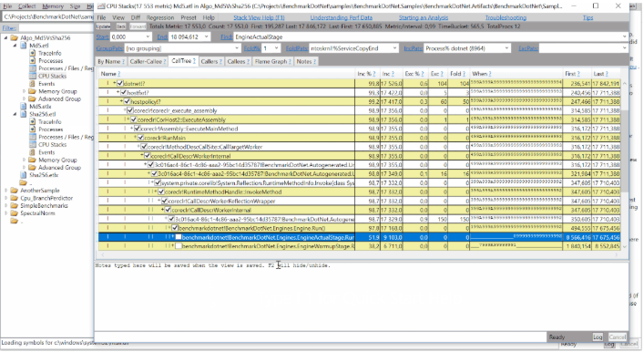
Task: Switch to the Notes tab
Action: [x=306, y=62]
